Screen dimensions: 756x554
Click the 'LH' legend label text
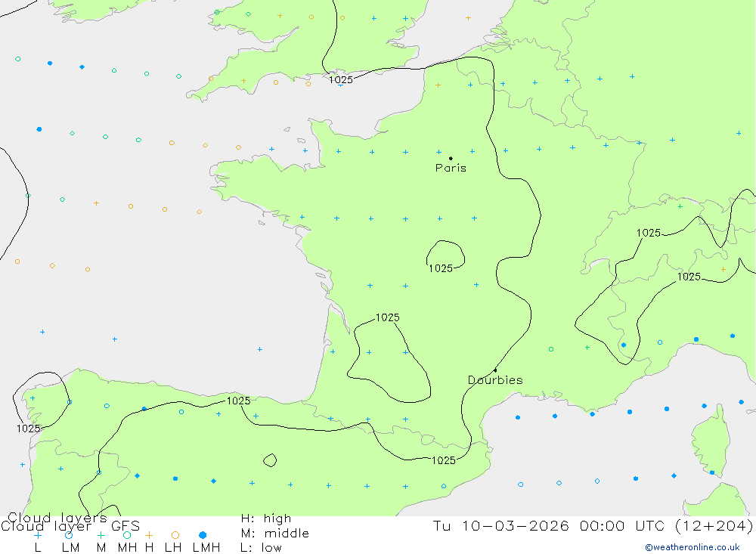[x=173, y=548]
